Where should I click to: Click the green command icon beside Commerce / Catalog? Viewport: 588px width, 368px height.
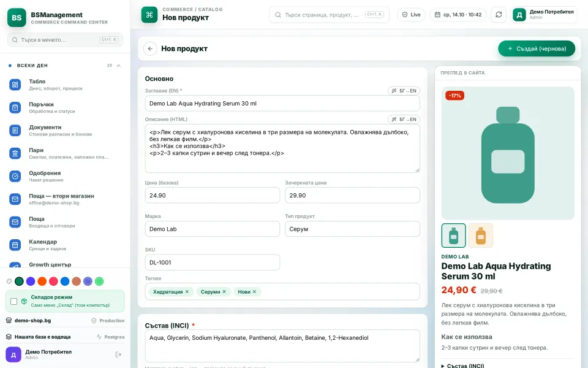pos(149,15)
